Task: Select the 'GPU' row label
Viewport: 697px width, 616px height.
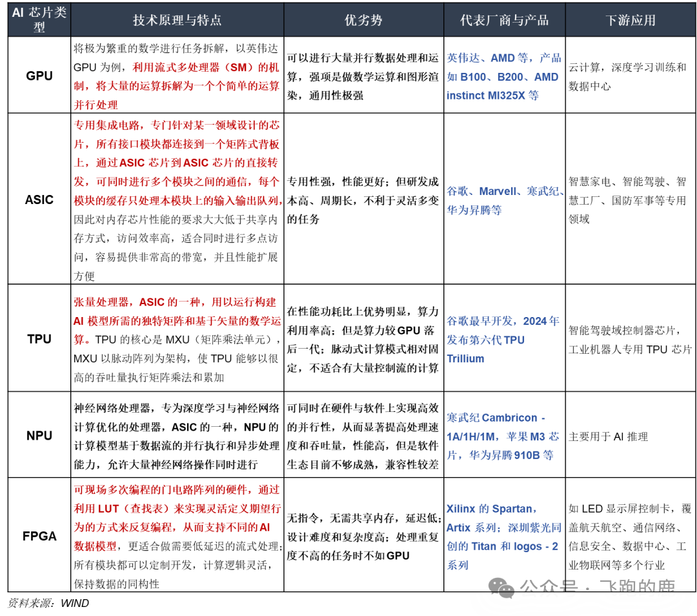Action: tap(39, 76)
